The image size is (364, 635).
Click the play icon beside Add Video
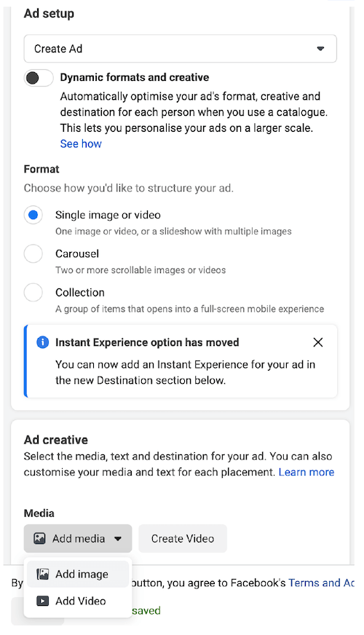pyautogui.click(x=42, y=601)
